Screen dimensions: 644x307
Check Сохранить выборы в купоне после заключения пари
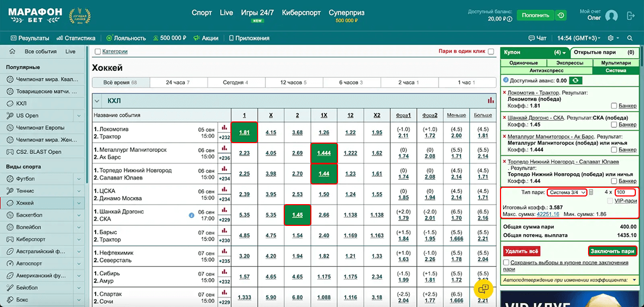coord(506,262)
